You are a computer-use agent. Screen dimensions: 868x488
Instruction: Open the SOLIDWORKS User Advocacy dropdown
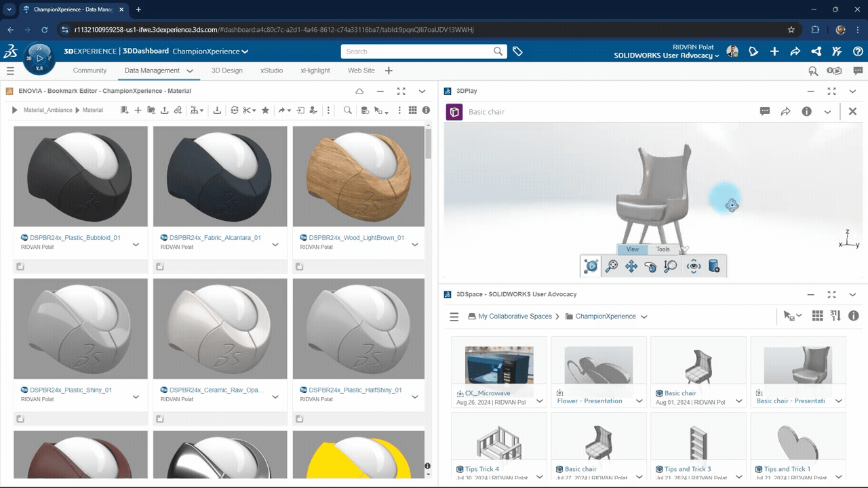(717, 56)
